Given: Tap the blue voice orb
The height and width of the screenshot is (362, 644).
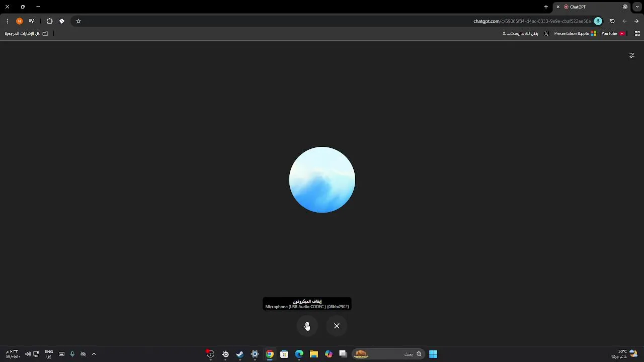Looking at the screenshot, I should click(x=322, y=179).
